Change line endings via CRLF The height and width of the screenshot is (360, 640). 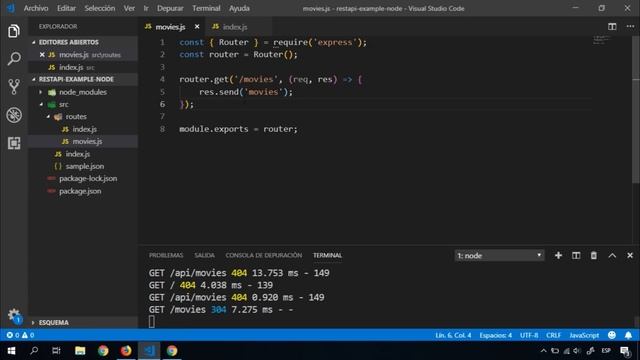tap(553, 335)
